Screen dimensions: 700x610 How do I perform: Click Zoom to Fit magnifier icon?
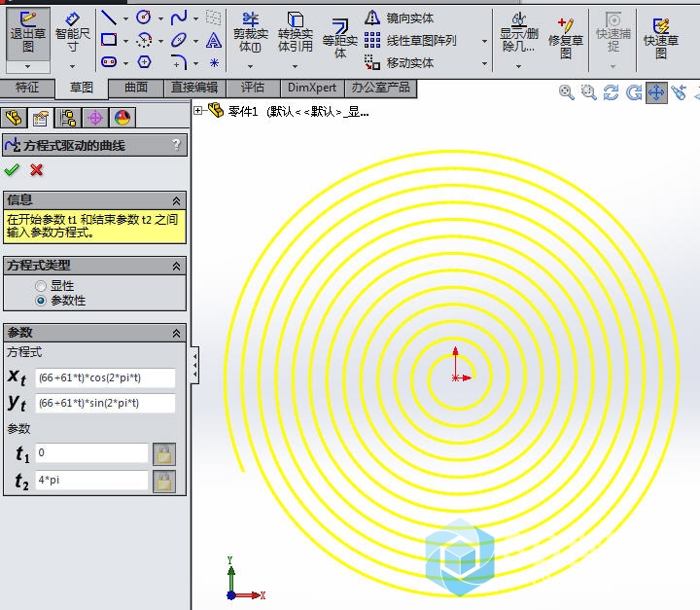click(566, 92)
